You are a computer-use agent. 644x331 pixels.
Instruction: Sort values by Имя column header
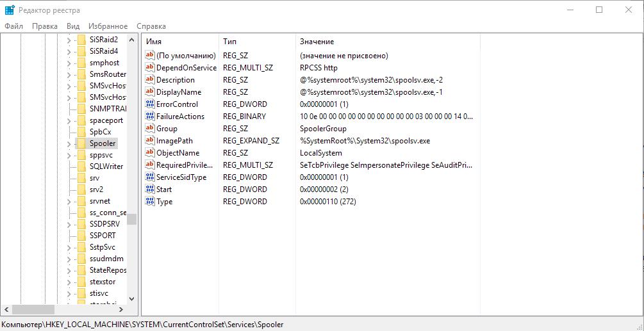[179, 42]
